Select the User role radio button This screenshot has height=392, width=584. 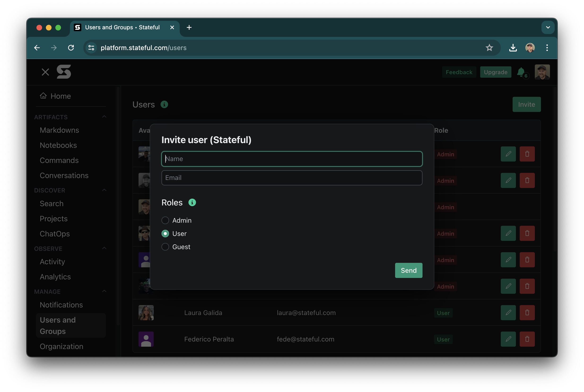165,234
